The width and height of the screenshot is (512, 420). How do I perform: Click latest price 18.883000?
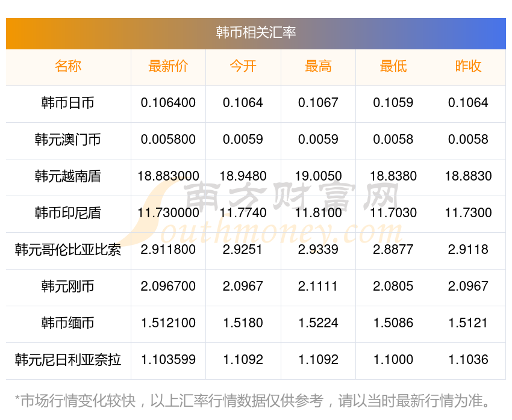(168, 176)
